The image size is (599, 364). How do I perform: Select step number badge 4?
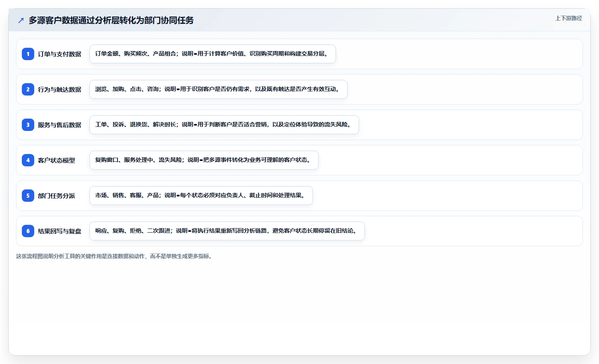point(28,160)
